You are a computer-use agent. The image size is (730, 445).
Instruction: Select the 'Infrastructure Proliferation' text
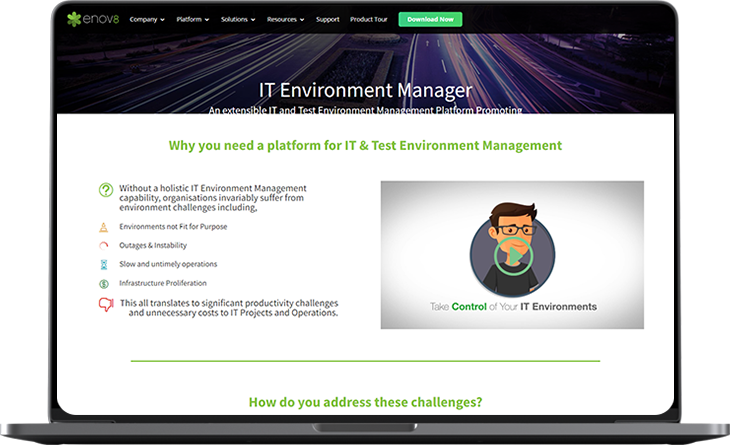(163, 283)
